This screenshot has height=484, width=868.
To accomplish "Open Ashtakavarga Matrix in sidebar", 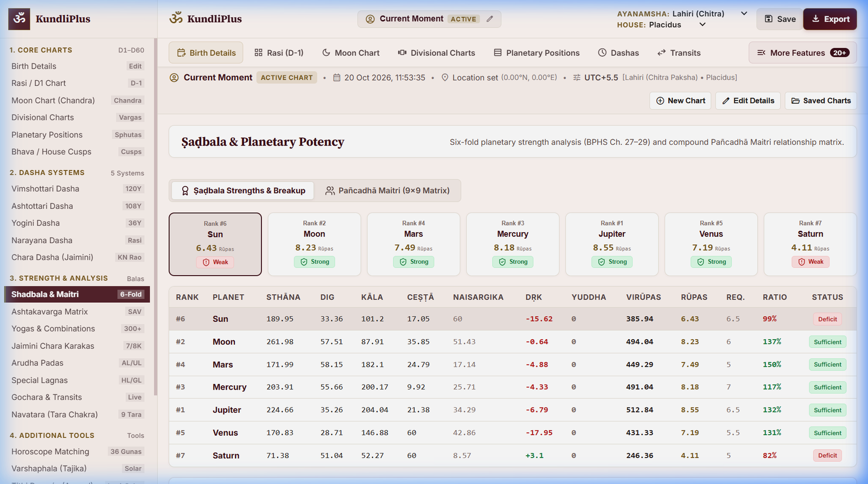I will (x=77, y=311).
